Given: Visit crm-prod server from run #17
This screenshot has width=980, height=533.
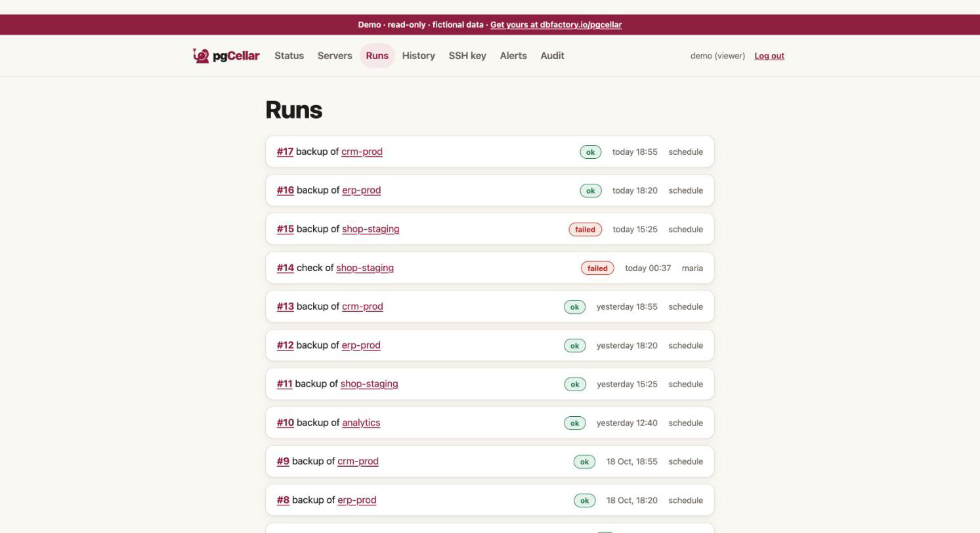Looking at the screenshot, I should coord(362,152).
